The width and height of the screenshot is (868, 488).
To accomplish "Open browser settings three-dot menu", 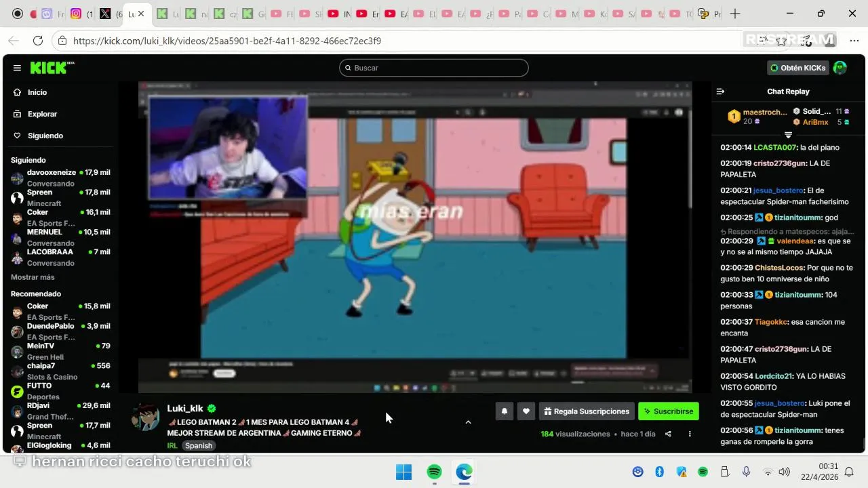I will pyautogui.click(x=854, y=41).
